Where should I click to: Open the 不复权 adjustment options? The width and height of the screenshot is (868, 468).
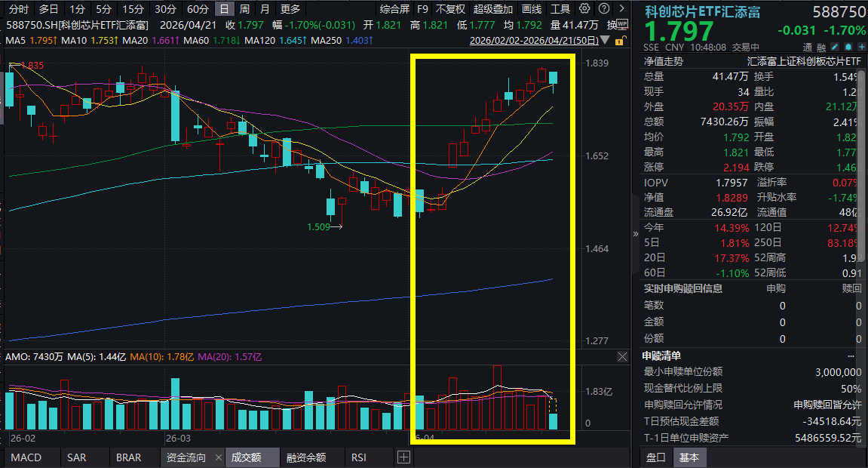(450, 9)
